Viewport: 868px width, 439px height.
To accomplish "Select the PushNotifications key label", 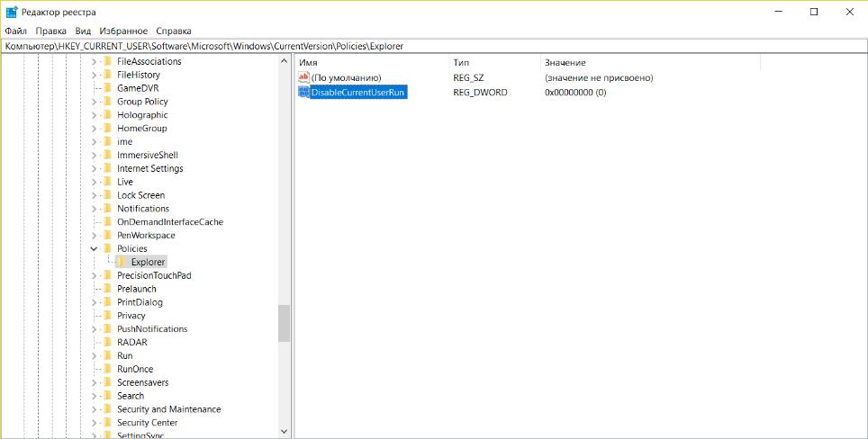I will coord(152,329).
